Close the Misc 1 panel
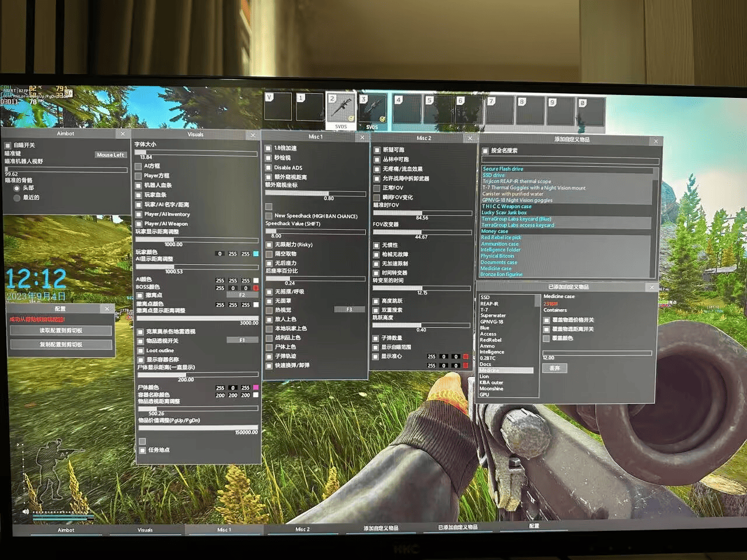Screen dimensions: 747x560 tap(362, 137)
